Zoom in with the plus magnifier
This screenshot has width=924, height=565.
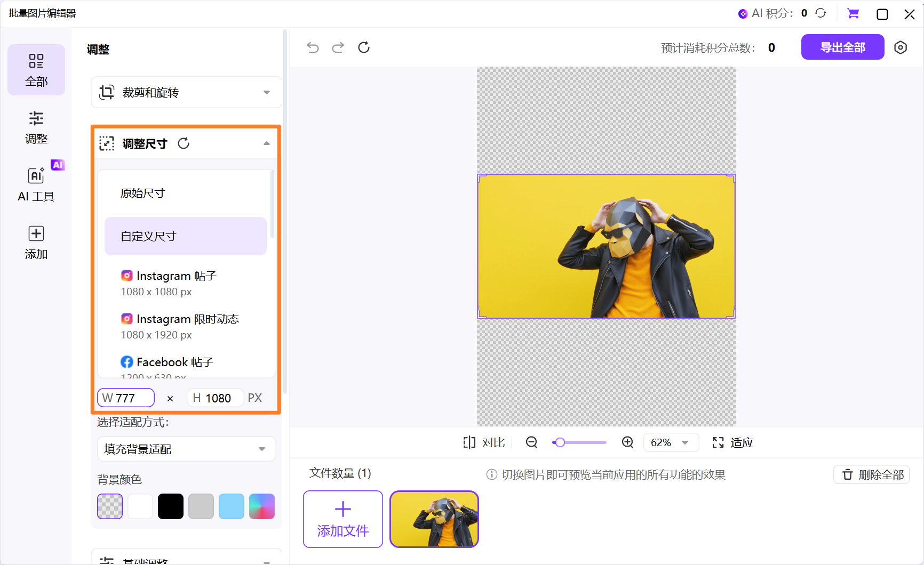(627, 442)
